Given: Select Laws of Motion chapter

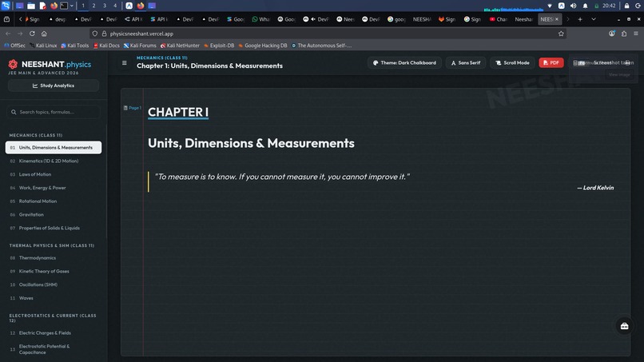Looking at the screenshot, I should (54, 174).
